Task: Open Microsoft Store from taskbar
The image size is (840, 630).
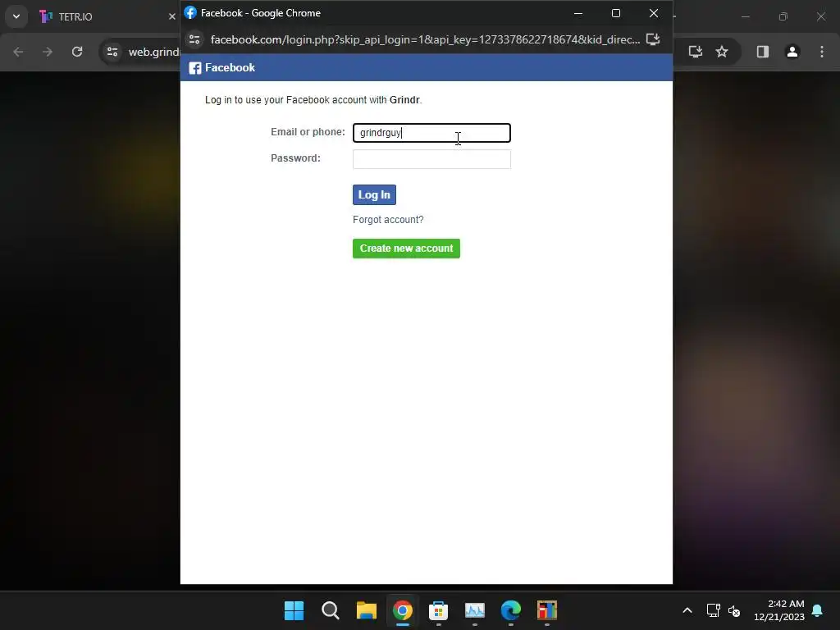Action: [x=438, y=610]
